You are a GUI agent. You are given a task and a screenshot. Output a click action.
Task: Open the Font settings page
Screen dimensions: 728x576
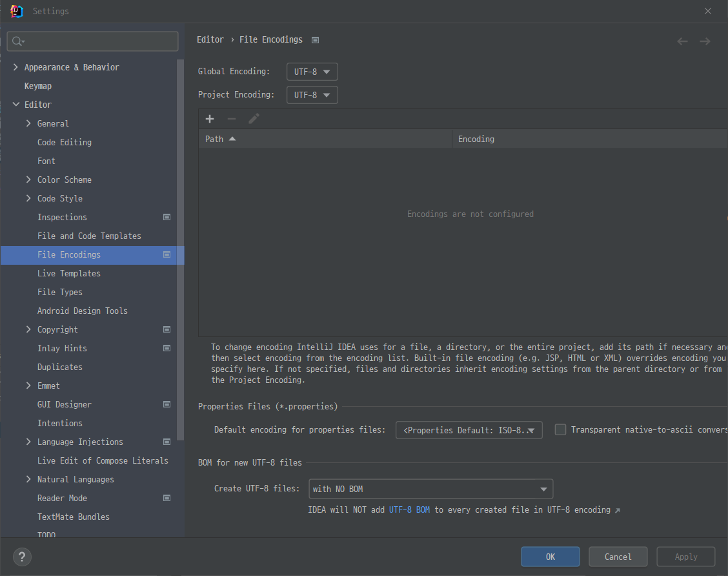46,161
